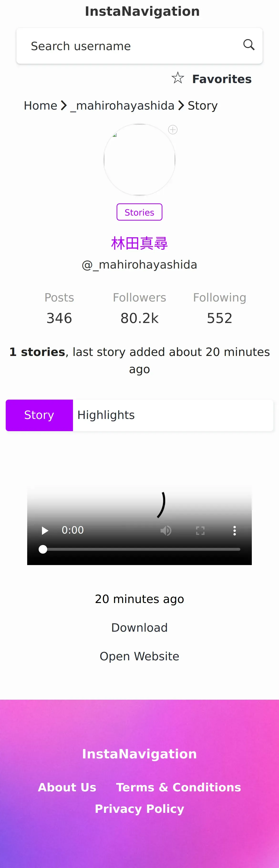
Task: Open Privacy Policy footer link
Action: [139, 809]
